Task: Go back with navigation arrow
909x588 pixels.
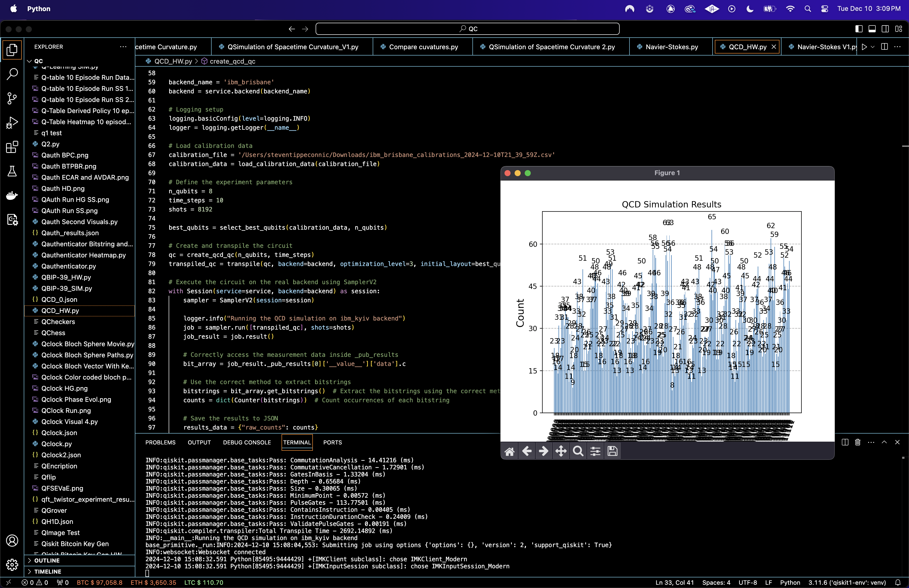Action: click(292, 29)
